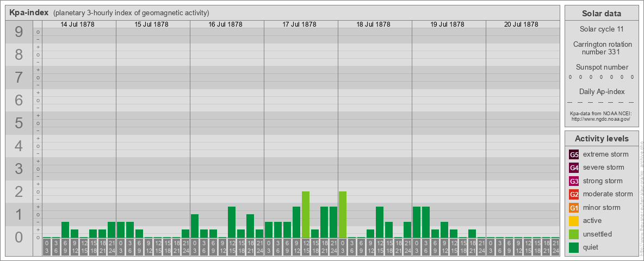
Task: Click the 18 Jul 1878 date header
Action: [x=373, y=24]
